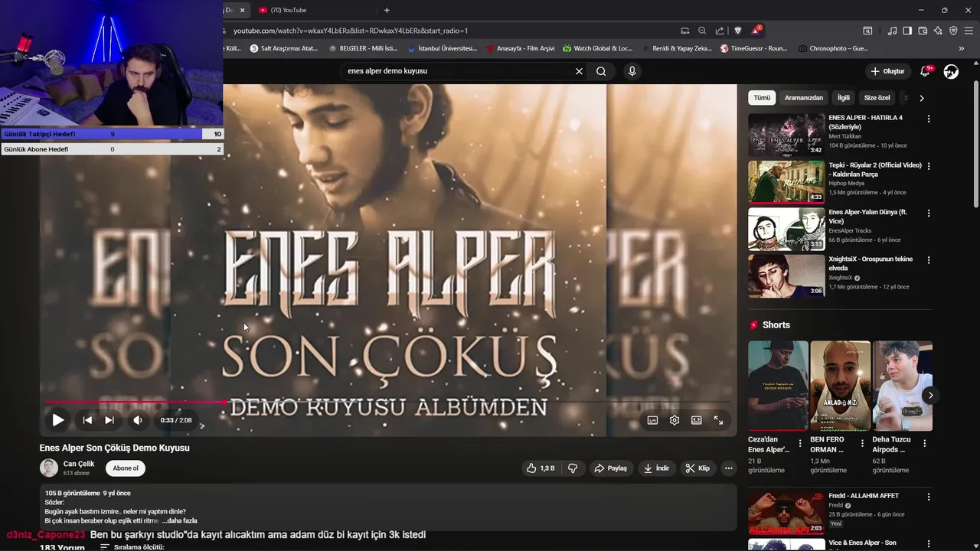This screenshot has height=551, width=980.
Task: Open the player settings gear
Action: (675, 420)
